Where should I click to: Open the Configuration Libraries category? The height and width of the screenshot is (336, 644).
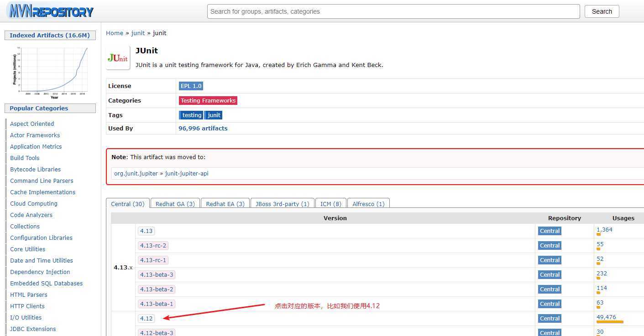point(41,238)
